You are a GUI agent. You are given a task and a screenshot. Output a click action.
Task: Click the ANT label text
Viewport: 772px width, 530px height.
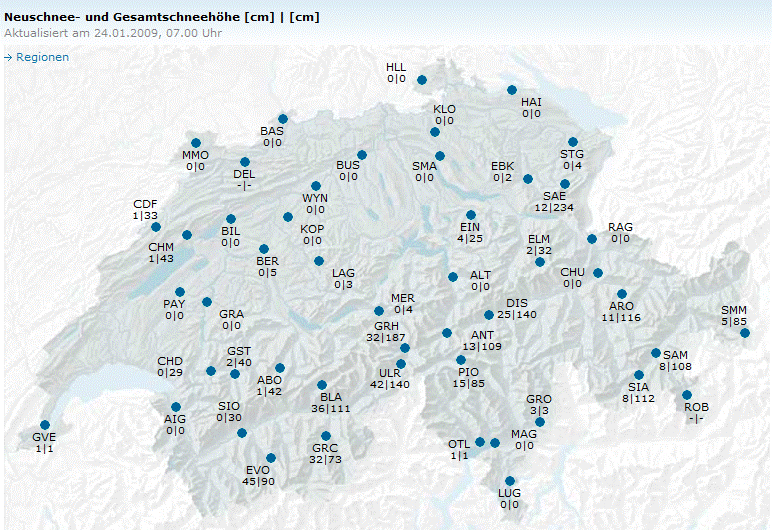(x=482, y=335)
